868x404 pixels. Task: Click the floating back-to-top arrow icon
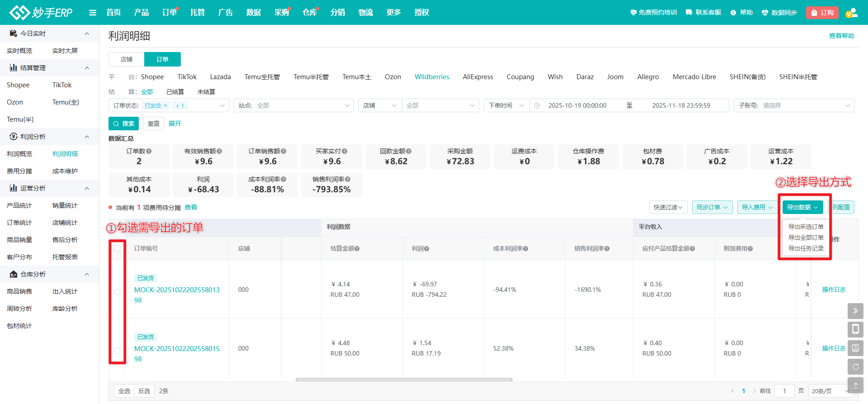pyautogui.click(x=855, y=385)
